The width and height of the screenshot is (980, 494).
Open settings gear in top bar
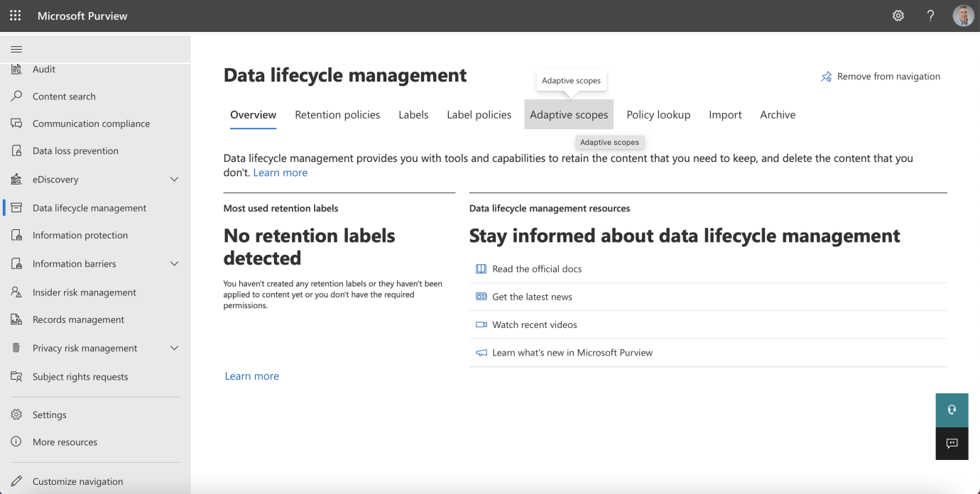(x=898, y=16)
